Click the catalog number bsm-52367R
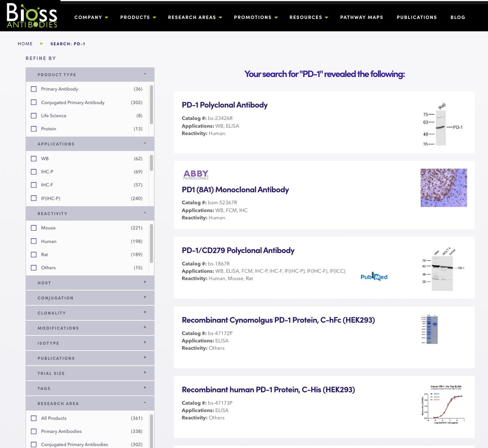This screenshot has height=448, width=488. (222, 203)
